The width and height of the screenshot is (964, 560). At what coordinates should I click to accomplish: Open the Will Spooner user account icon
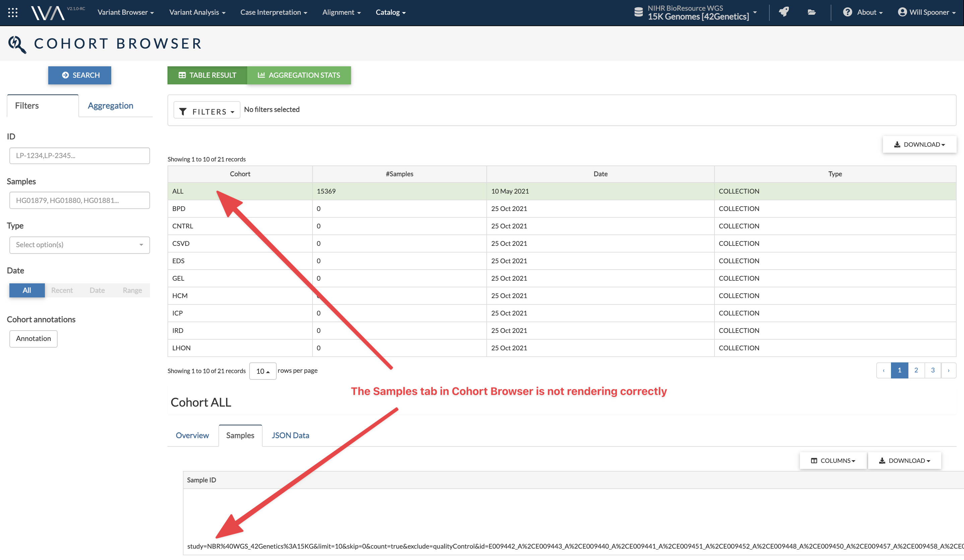coord(903,12)
